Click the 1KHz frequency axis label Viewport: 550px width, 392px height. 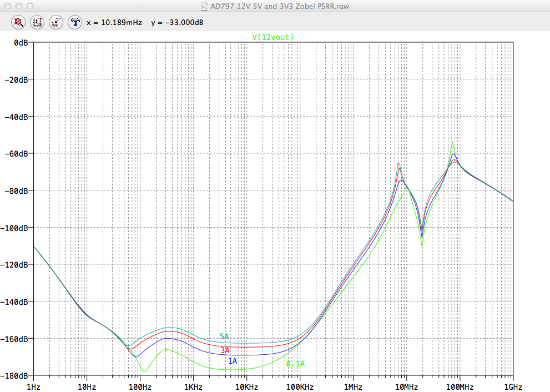coord(193,387)
